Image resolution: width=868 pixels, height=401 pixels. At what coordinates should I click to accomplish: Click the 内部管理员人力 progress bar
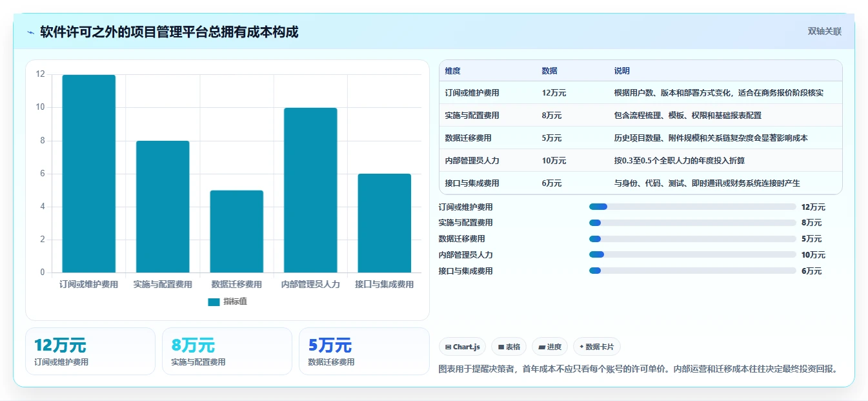692,254
